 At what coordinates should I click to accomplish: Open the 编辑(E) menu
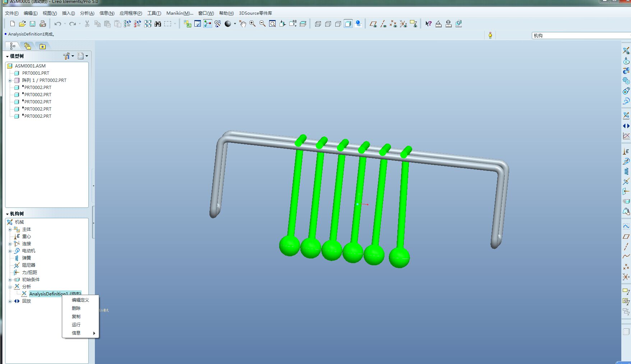coord(31,13)
